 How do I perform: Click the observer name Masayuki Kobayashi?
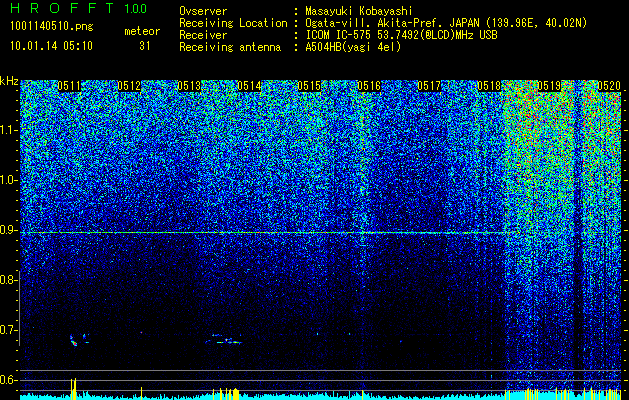[359, 11]
